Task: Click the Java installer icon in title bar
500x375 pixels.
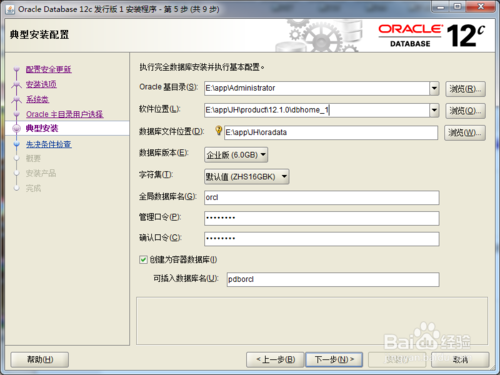Action: pos(10,9)
